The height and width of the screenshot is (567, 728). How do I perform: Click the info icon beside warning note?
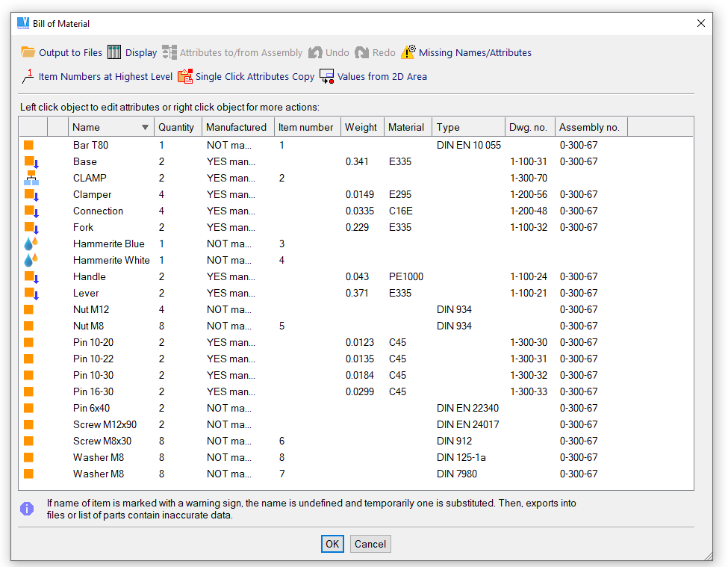[x=27, y=509]
